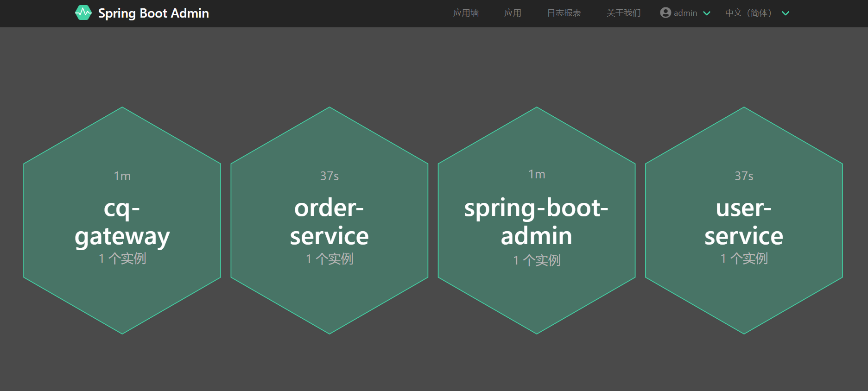The width and height of the screenshot is (868, 391).
Task: Click the 1 个实例 text under order-service
Action: 329,259
